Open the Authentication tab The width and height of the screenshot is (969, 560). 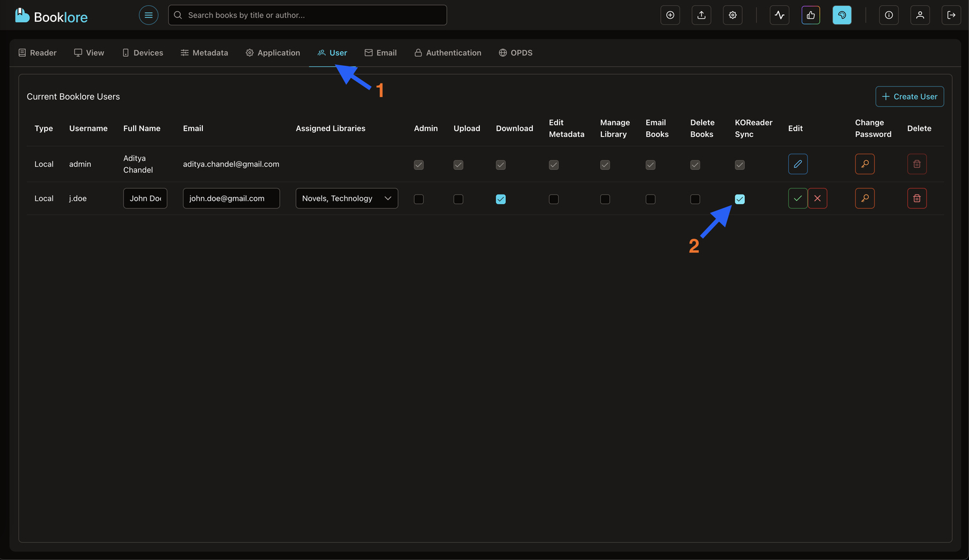pos(448,53)
